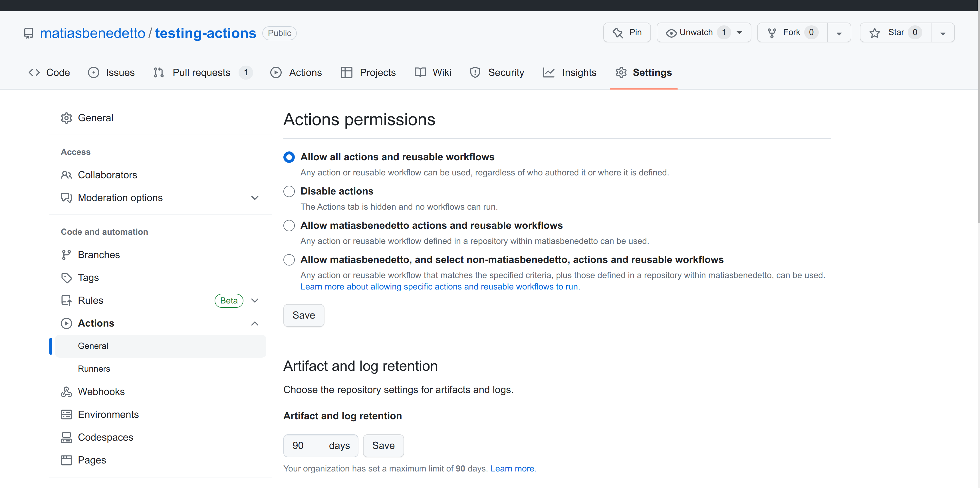Click the Rules icon in sidebar
This screenshot has height=488, width=980.
66,301
